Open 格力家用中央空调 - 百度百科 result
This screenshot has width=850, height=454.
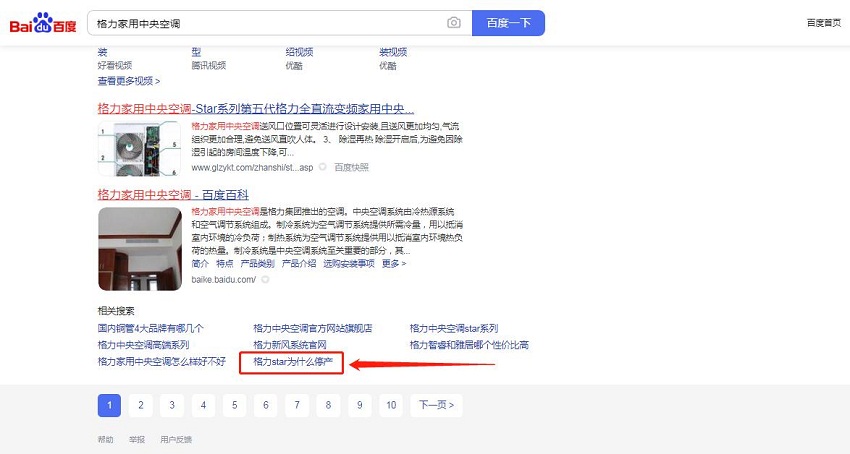pyautogui.click(x=173, y=195)
